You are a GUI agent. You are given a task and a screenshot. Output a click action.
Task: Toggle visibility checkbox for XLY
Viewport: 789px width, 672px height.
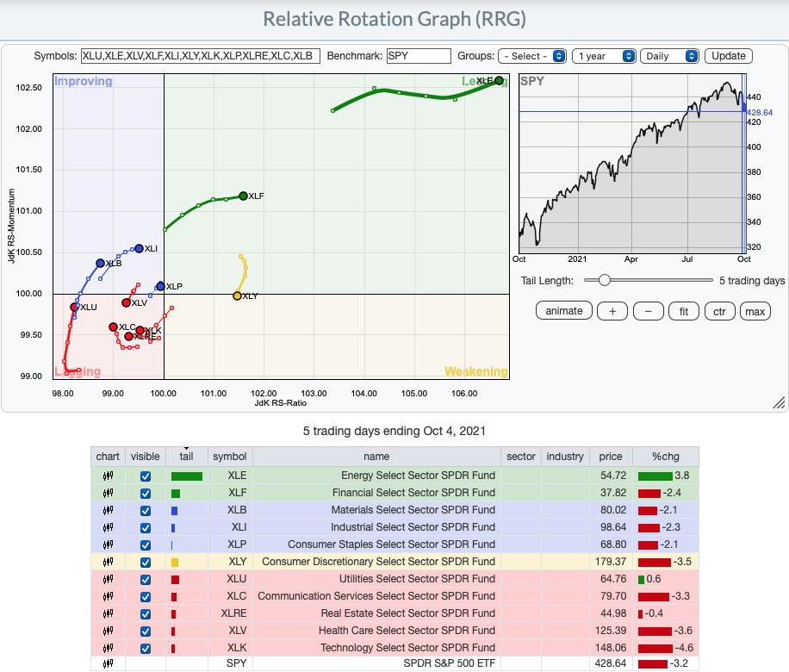[146, 563]
